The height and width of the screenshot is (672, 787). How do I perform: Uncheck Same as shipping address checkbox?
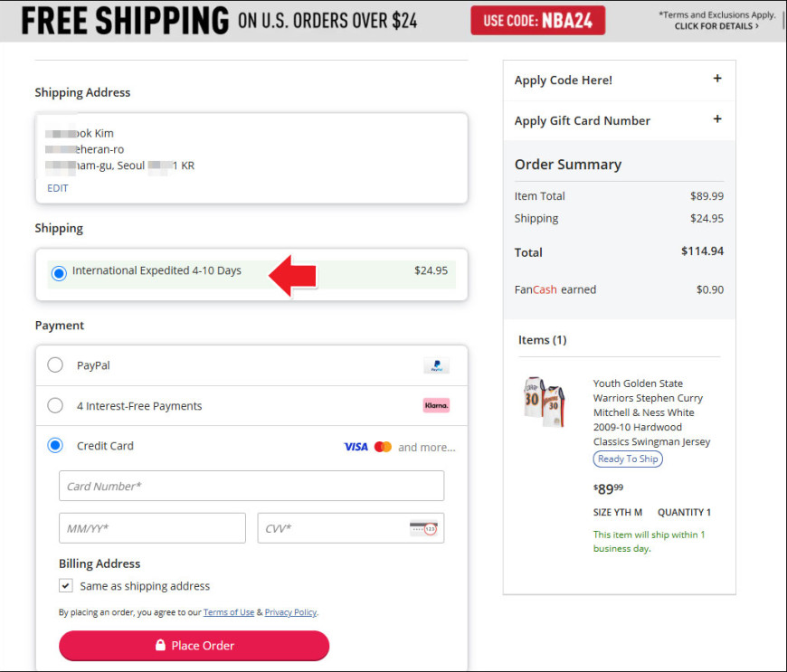click(x=66, y=586)
